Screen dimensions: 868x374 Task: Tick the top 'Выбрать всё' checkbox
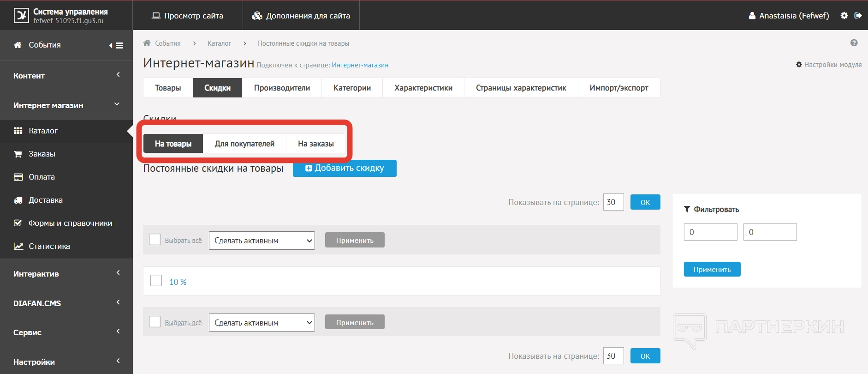tap(155, 240)
